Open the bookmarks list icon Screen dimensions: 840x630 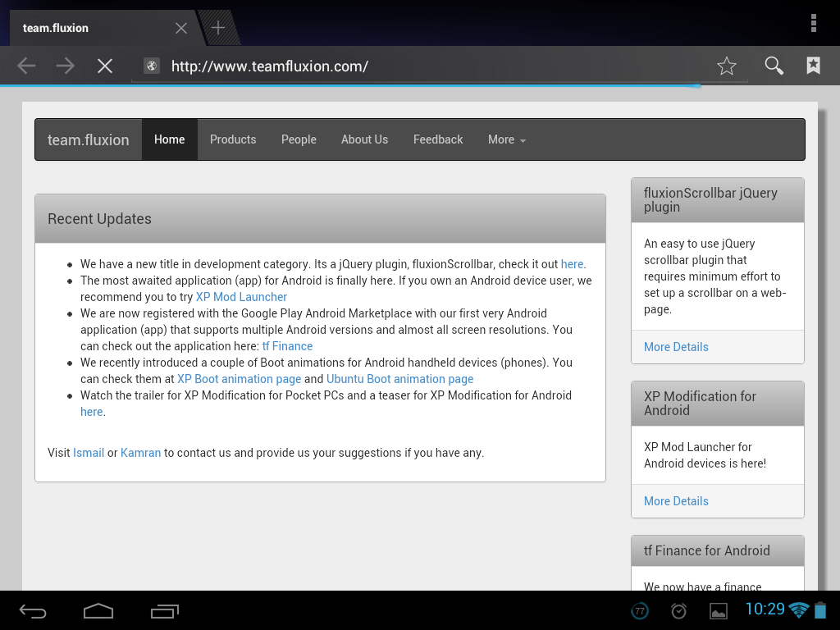(813, 66)
